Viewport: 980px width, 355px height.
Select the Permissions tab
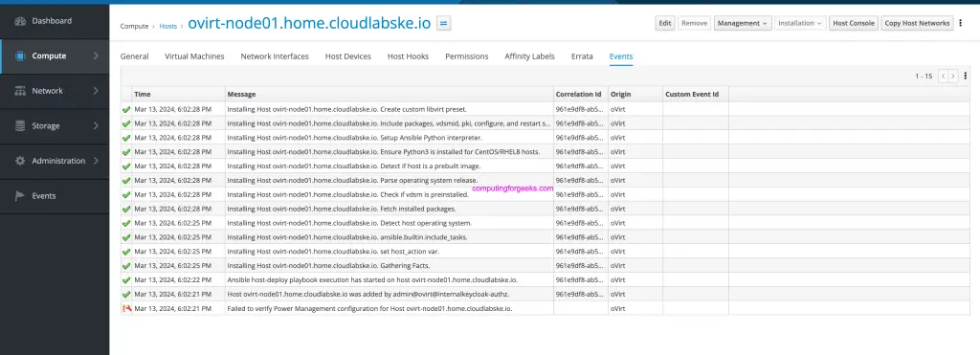467,56
